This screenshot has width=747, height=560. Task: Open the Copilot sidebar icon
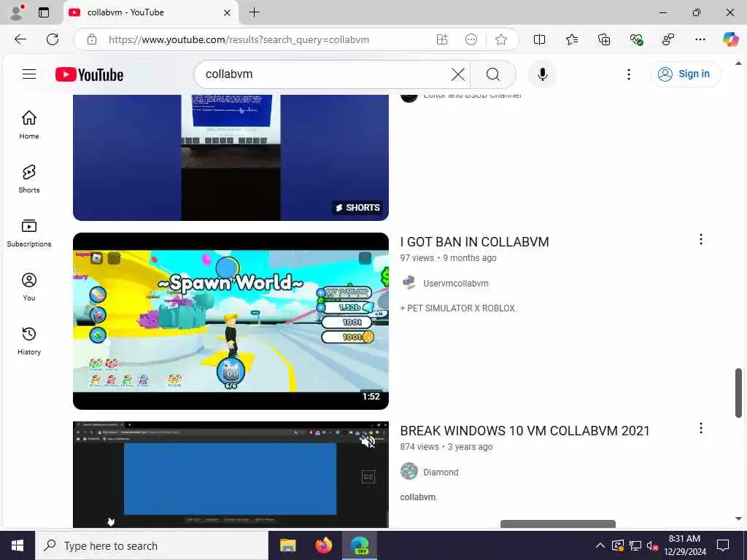730,39
